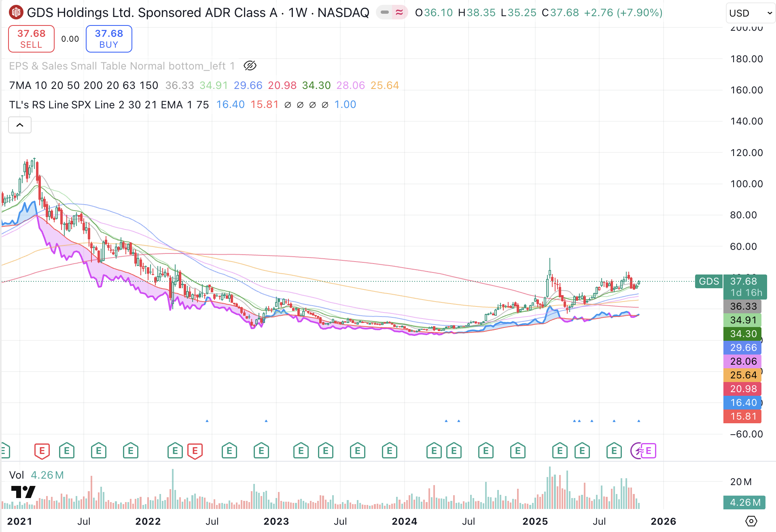The image size is (776, 532).
Task: Click the last green earnings marker before lightning icon
Action: 614,451
